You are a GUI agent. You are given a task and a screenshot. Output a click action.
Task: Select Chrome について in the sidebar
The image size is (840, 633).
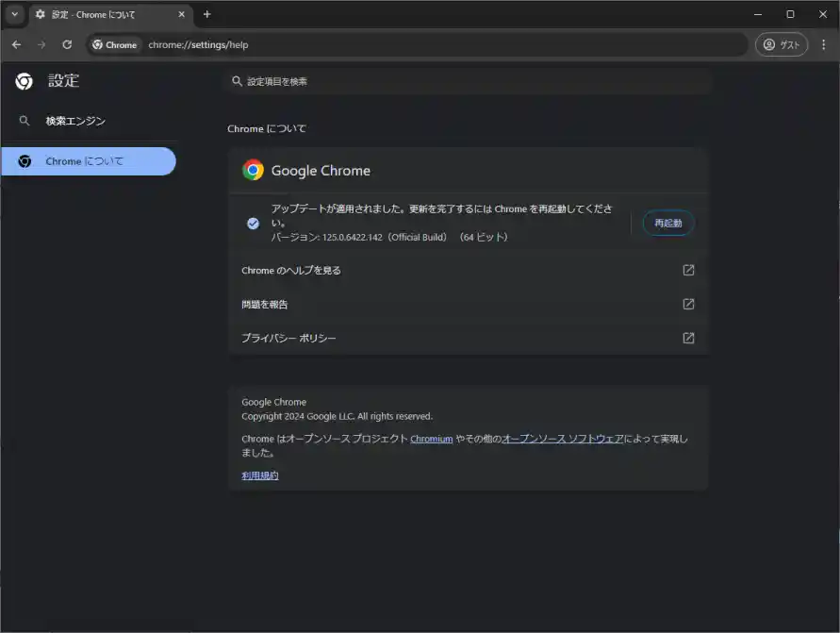click(x=84, y=161)
